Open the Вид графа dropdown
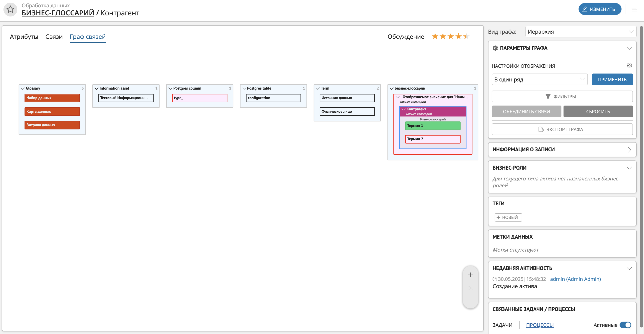The height and width of the screenshot is (334, 644). [580, 32]
